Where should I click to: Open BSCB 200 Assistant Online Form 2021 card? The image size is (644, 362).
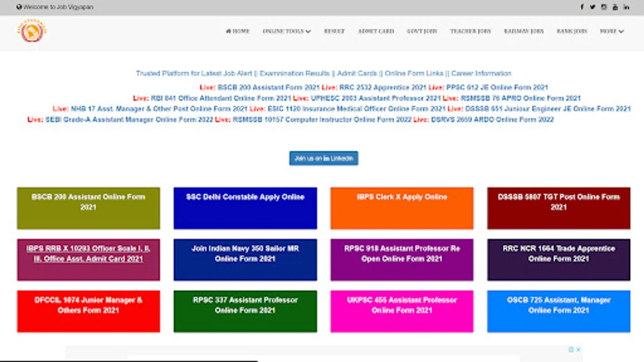(x=89, y=208)
